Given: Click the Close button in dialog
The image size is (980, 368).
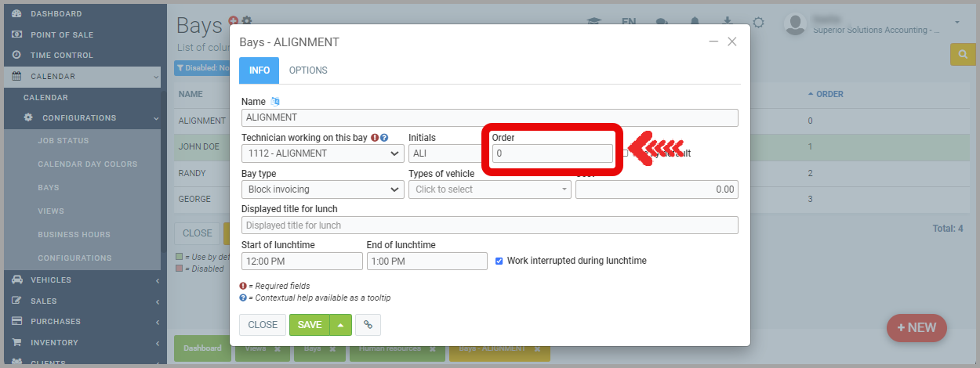Looking at the screenshot, I should pos(263,325).
